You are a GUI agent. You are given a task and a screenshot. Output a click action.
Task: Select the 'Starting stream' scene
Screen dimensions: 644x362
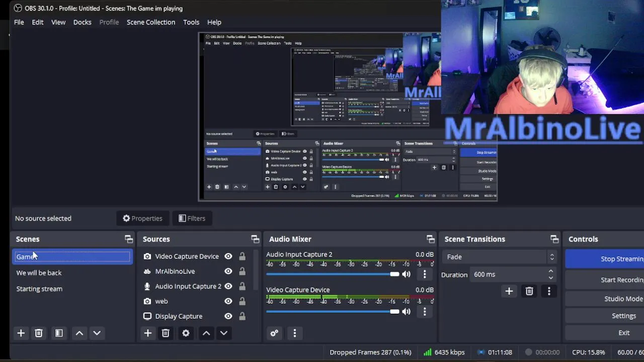[73, 289]
